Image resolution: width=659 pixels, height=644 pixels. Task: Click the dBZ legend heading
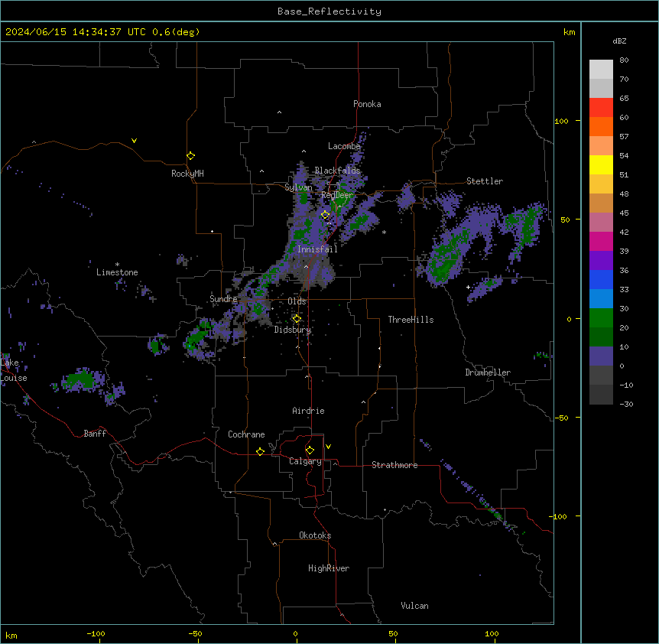tap(619, 41)
